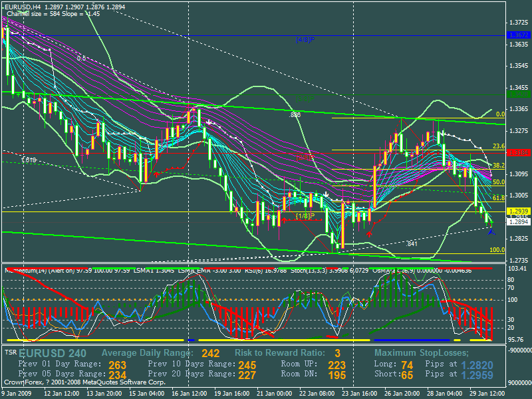Click the .841 harmonic ratio label

pyautogui.click(x=412, y=243)
